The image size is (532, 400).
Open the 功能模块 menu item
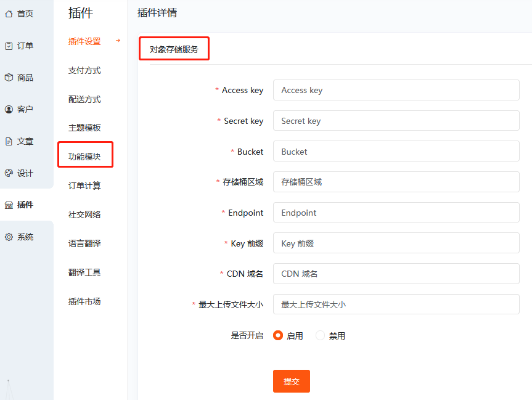click(84, 157)
